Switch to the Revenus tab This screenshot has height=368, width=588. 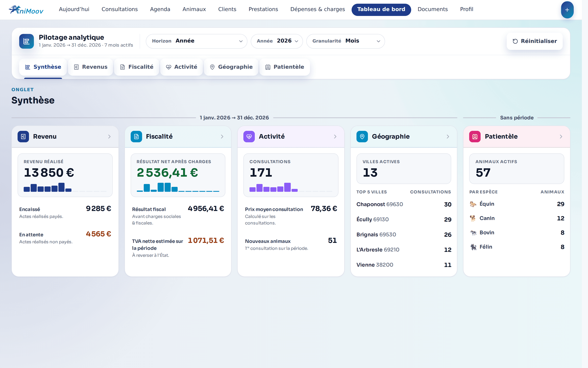pos(90,67)
